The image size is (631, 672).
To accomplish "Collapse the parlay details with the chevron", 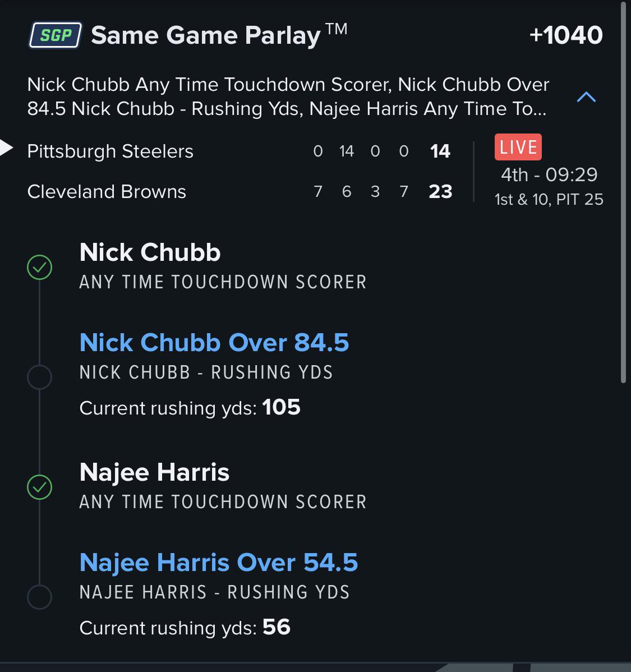I will coord(587,96).
